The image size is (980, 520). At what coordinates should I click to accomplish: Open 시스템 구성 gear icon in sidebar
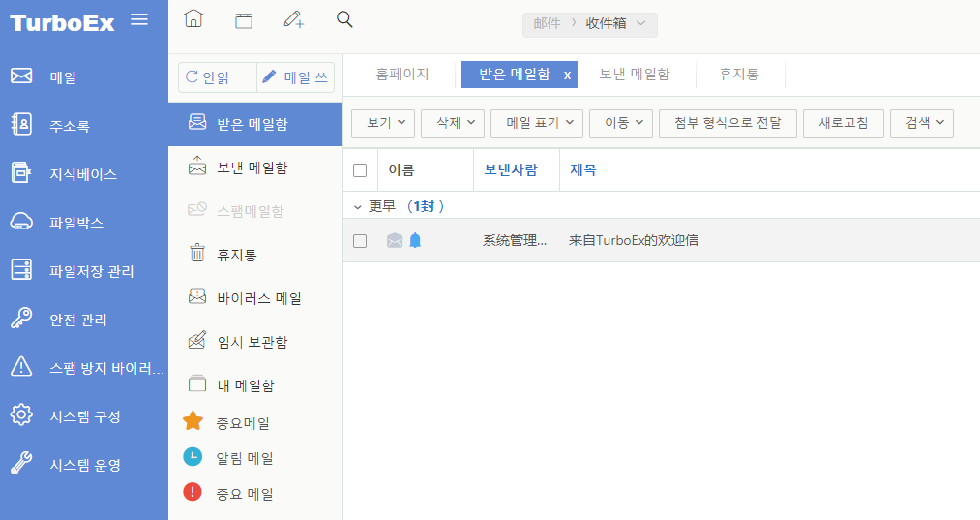pos(21,416)
